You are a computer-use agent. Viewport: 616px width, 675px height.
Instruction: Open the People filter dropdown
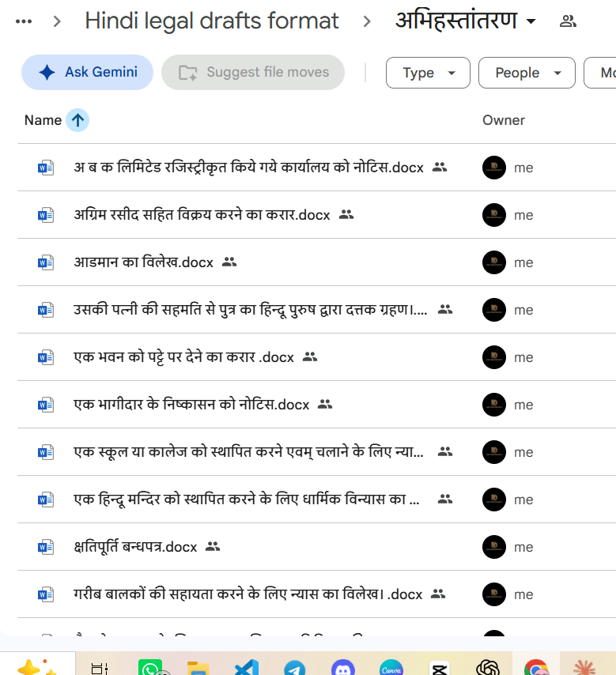tap(527, 73)
